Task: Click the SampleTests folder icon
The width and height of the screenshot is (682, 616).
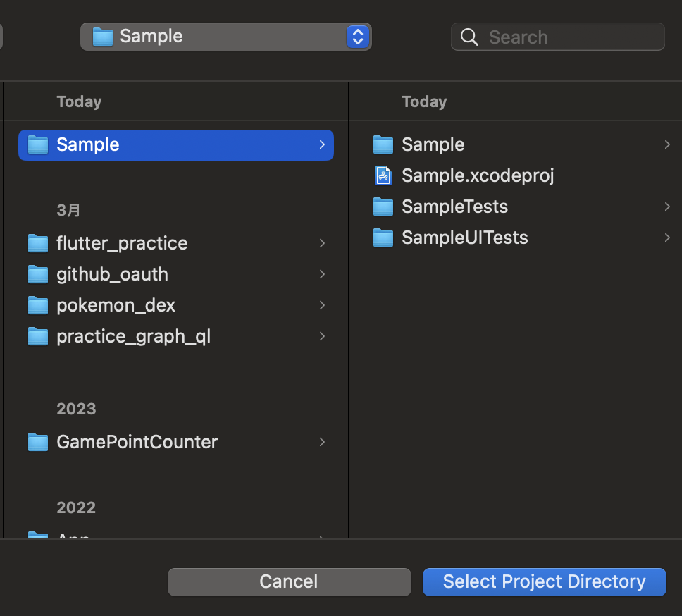Action: [383, 207]
